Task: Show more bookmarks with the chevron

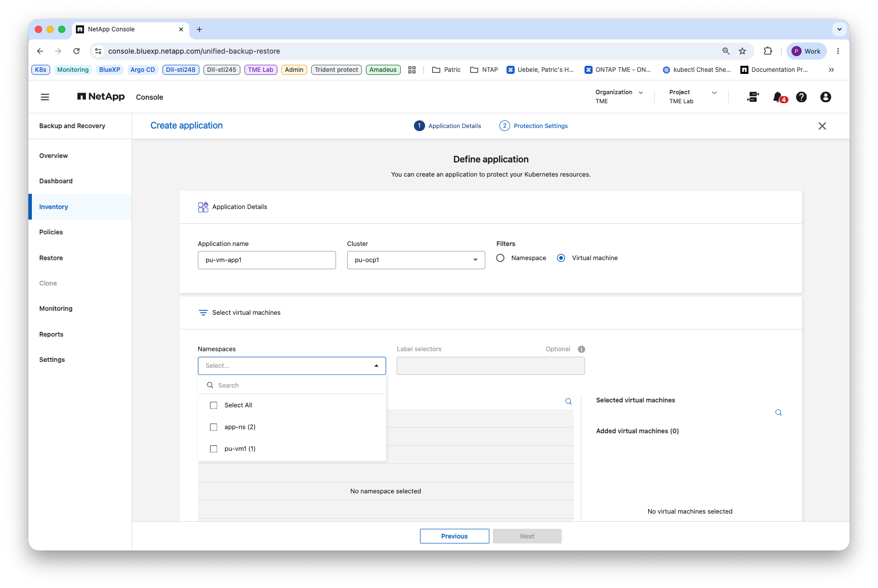Action: [x=831, y=70]
